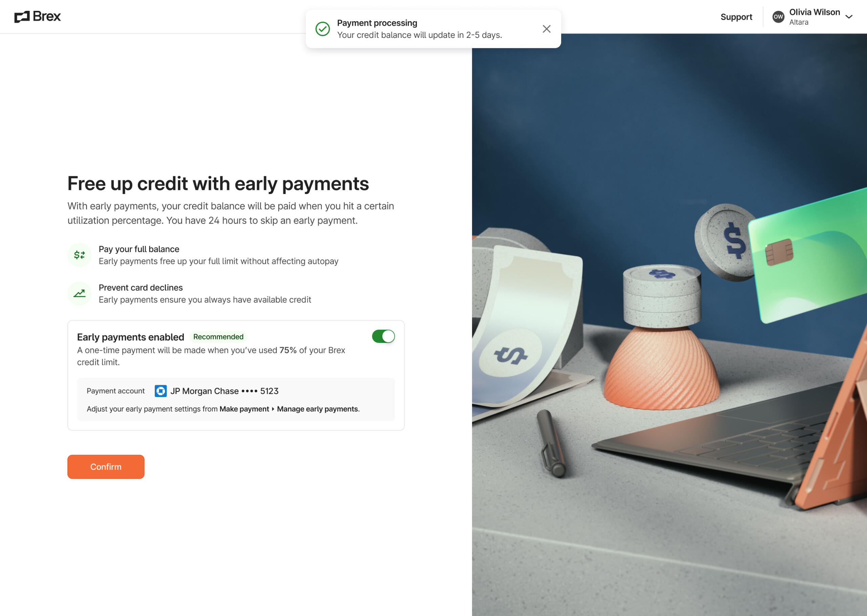The image size is (867, 616).
Task: Click the trending chart icon beside Prevent card declines
Action: [x=79, y=293]
